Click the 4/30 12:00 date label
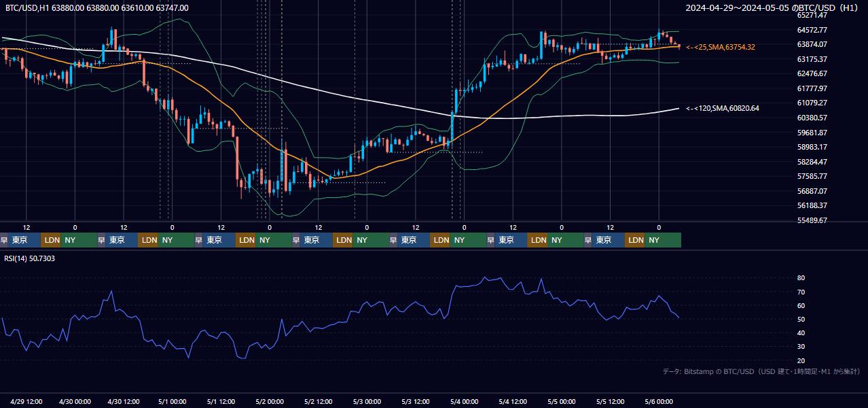 [124, 401]
